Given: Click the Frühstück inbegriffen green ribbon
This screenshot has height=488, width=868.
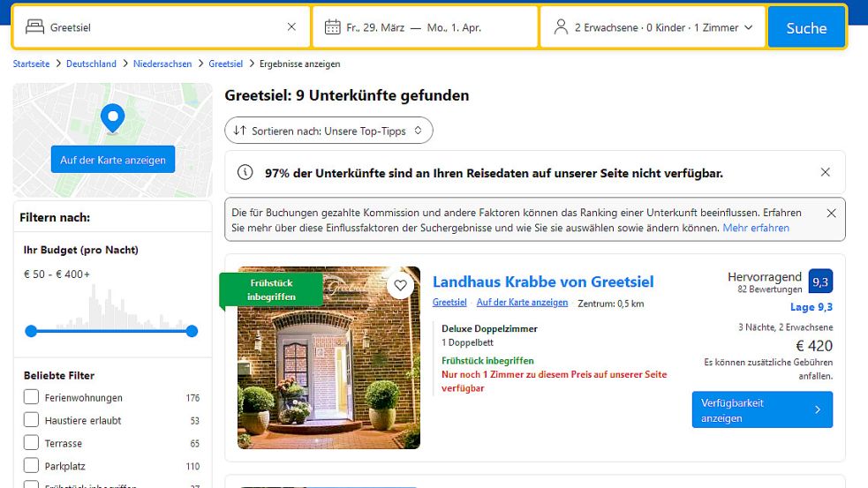Looking at the screenshot, I should pyautogui.click(x=271, y=289).
